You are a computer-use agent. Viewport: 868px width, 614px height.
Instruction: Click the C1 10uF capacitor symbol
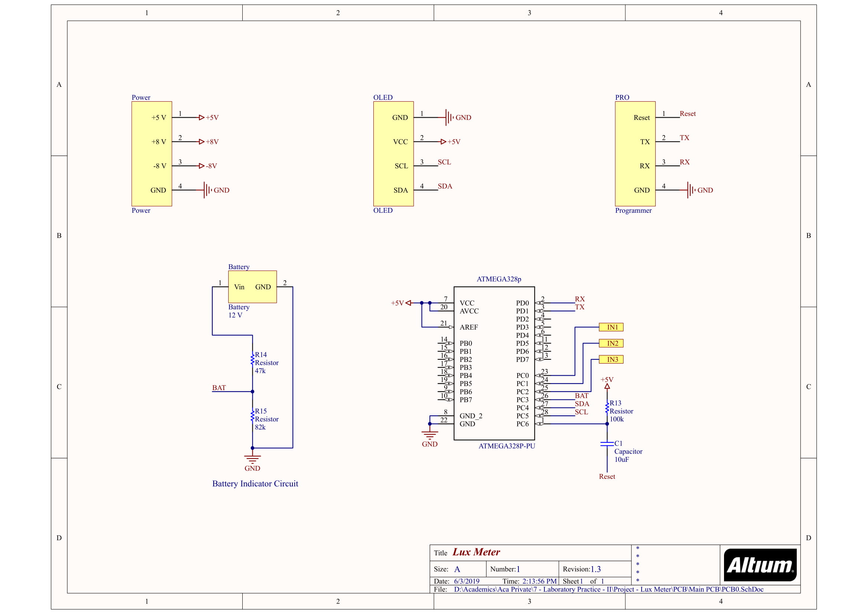(x=607, y=444)
